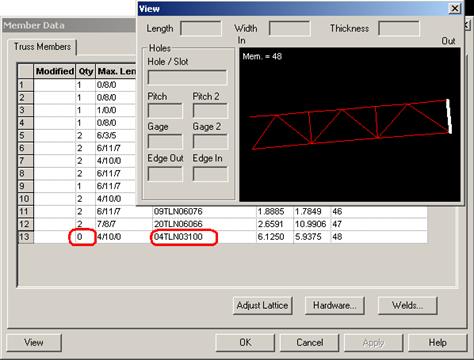
Task: Click the Modified column header
Action: tap(55, 71)
